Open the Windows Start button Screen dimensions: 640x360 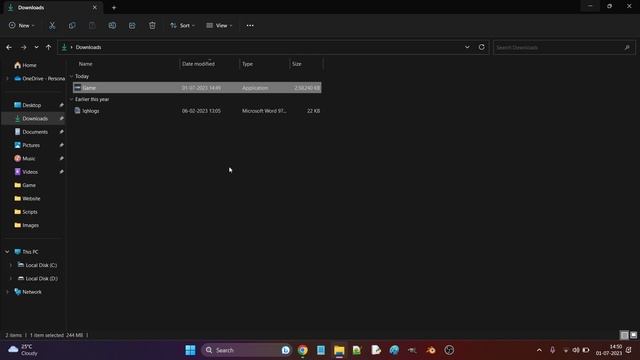point(190,350)
